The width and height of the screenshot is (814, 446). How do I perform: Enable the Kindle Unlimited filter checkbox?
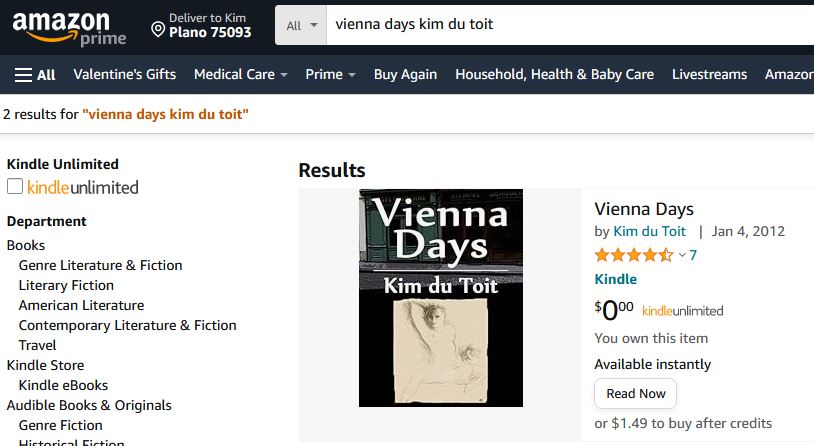[x=15, y=186]
